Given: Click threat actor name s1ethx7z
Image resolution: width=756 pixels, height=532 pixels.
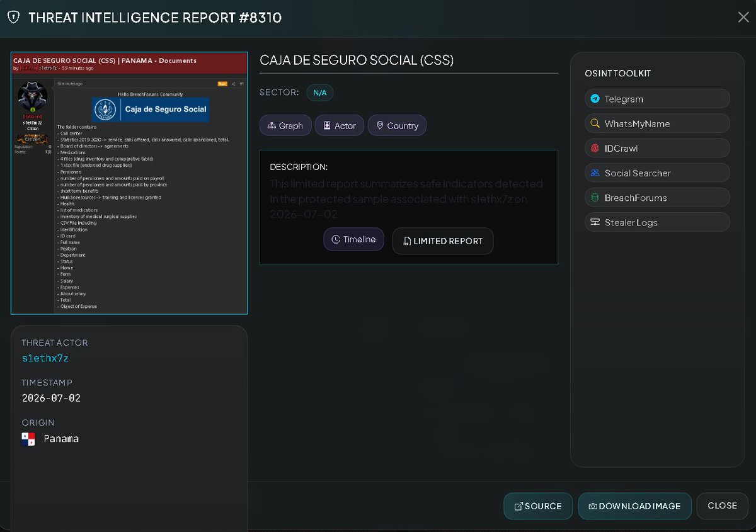Looking at the screenshot, I should click(x=45, y=358).
